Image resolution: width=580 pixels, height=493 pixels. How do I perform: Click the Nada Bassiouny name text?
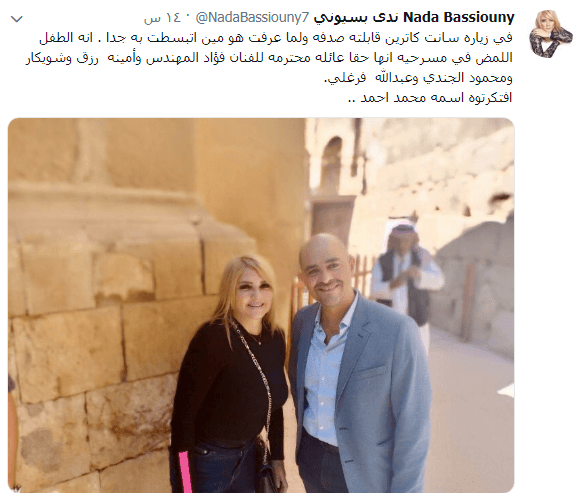click(458, 17)
